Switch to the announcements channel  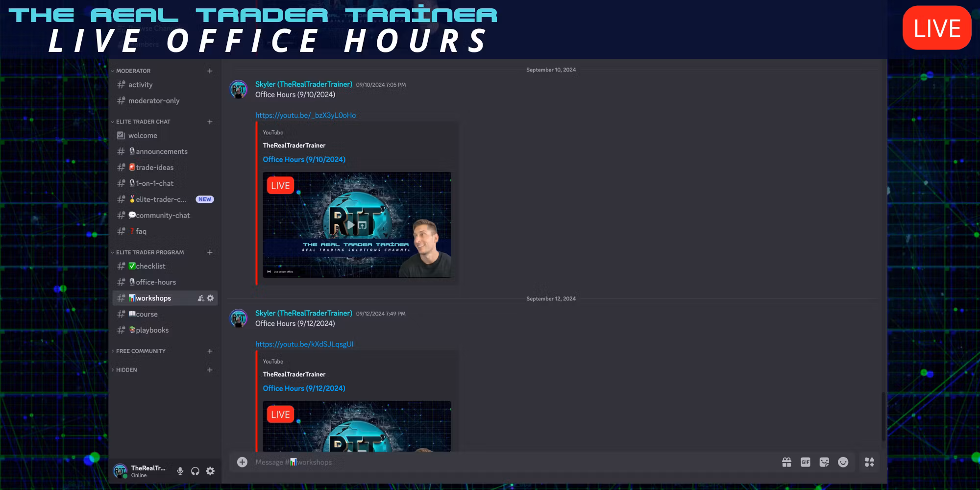[x=161, y=151]
